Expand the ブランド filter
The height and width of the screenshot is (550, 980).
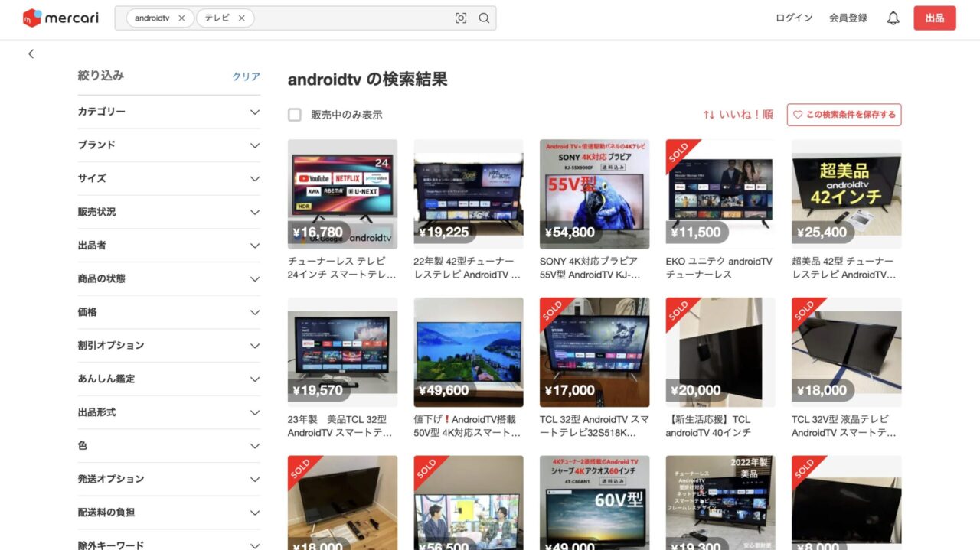pos(169,145)
